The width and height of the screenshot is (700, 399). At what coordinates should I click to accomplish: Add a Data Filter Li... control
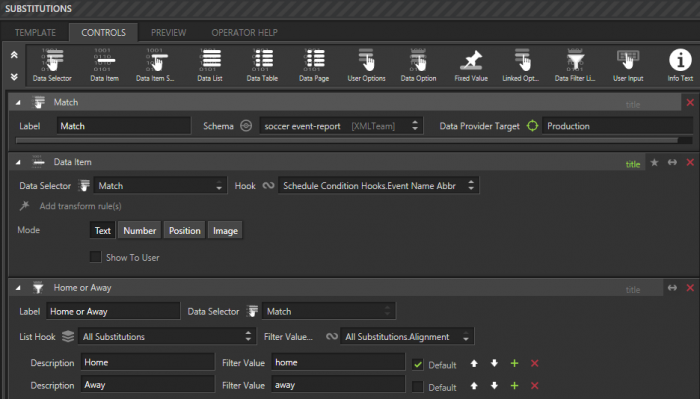[575, 65]
